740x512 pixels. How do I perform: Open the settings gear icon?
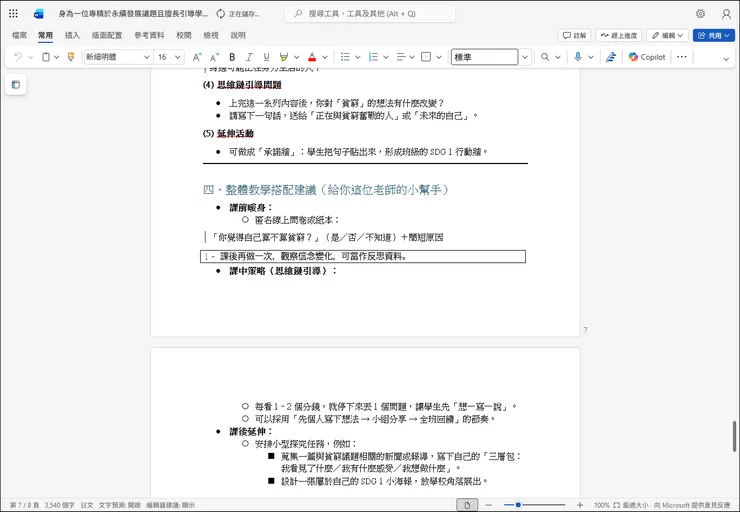[700, 14]
